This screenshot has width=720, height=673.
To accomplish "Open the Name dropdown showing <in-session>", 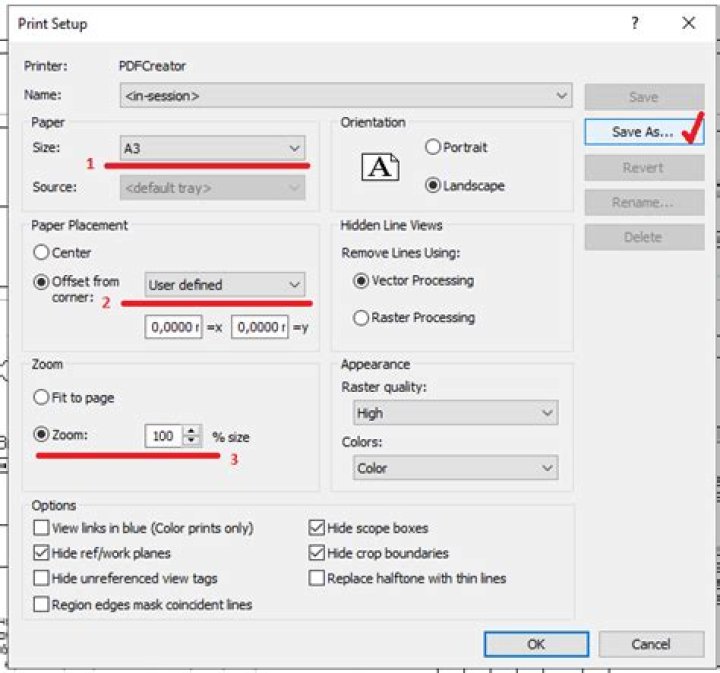I will [346, 95].
